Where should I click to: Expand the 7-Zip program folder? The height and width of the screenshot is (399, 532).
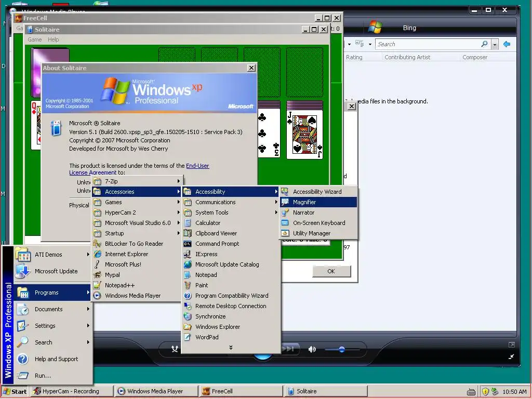pos(137,181)
